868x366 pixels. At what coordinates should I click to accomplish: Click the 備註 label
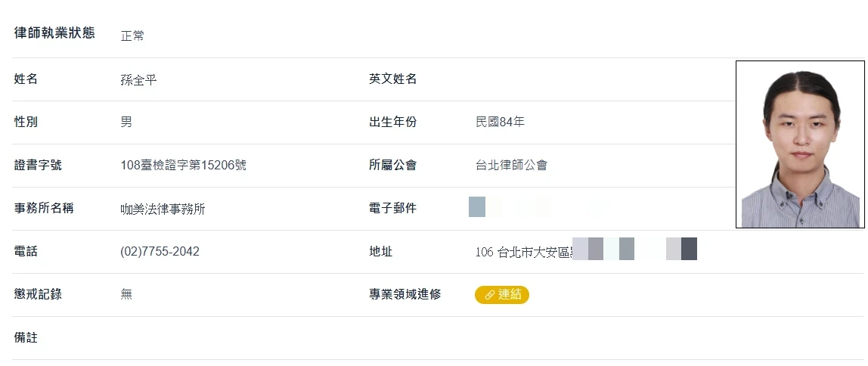[26, 338]
